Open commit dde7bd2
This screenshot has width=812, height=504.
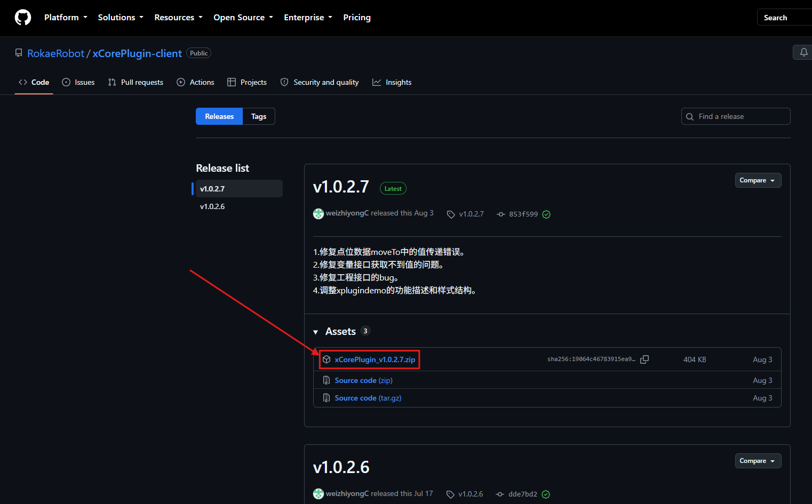tap(523, 494)
